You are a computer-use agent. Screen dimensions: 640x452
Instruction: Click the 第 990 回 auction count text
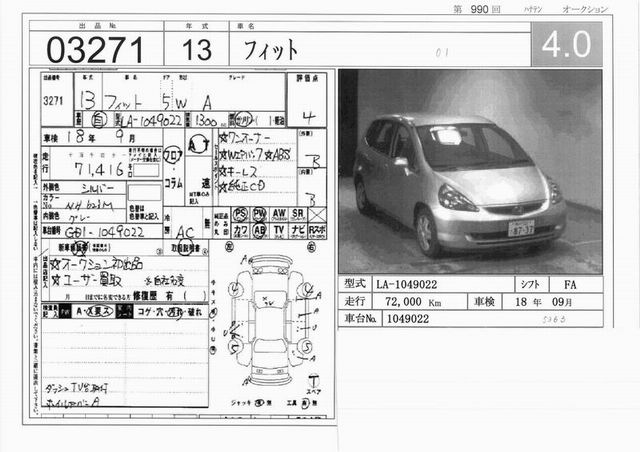click(x=477, y=9)
